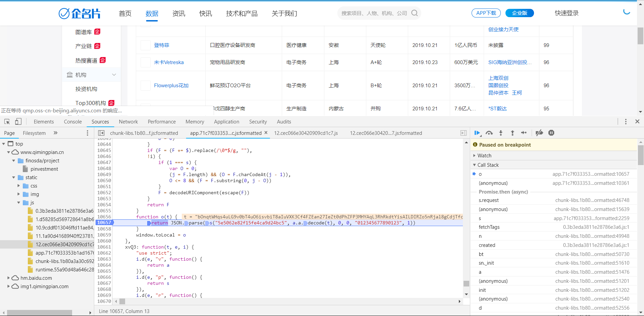Open chunk-libs.1b80 formatted file tab
The image size is (644, 316).
tap(144, 133)
